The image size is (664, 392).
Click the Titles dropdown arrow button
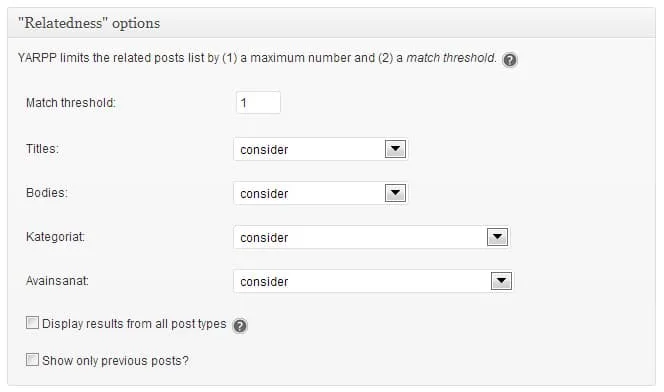[396, 149]
